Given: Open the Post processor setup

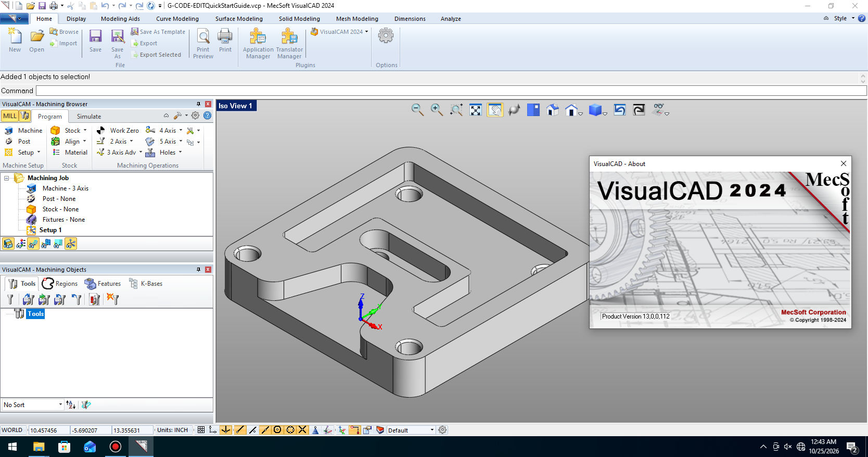Looking at the screenshot, I should [x=18, y=142].
